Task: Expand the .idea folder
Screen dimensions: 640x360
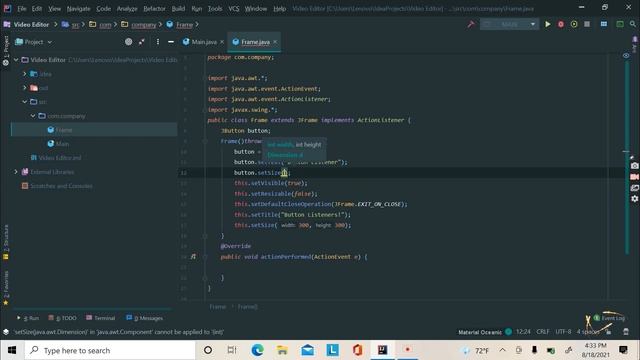Action: [24, 74]
